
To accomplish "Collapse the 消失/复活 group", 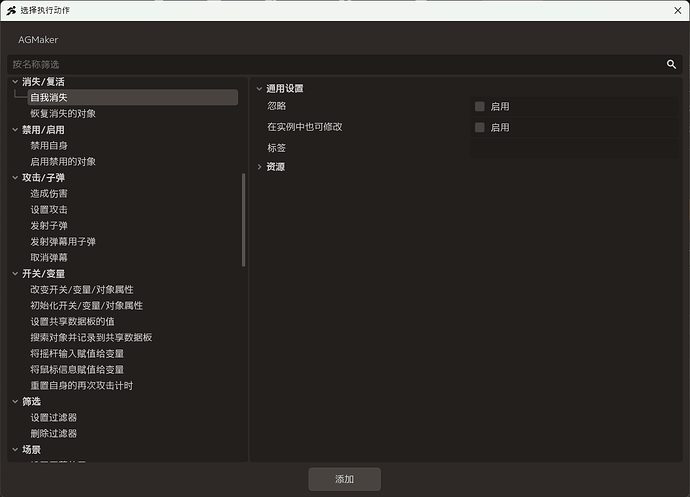I will (15, 81).
